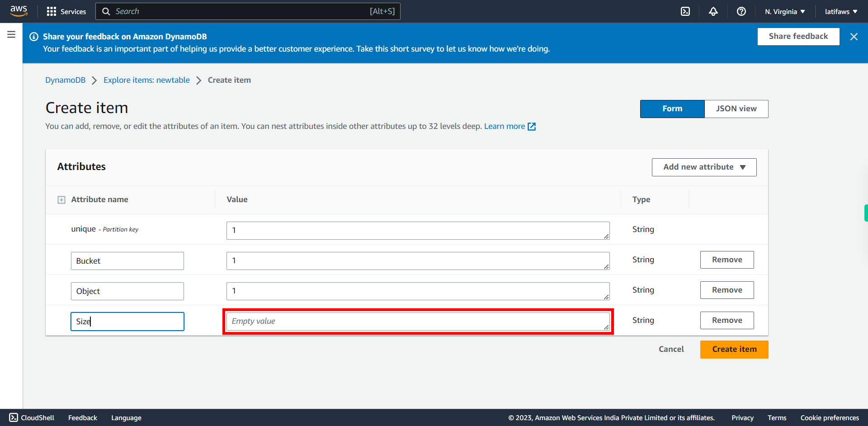Viewport: 868px width, 426px height.
Task: Go to Explore items: newtable breadcrumb
Action: coord(146,80)
